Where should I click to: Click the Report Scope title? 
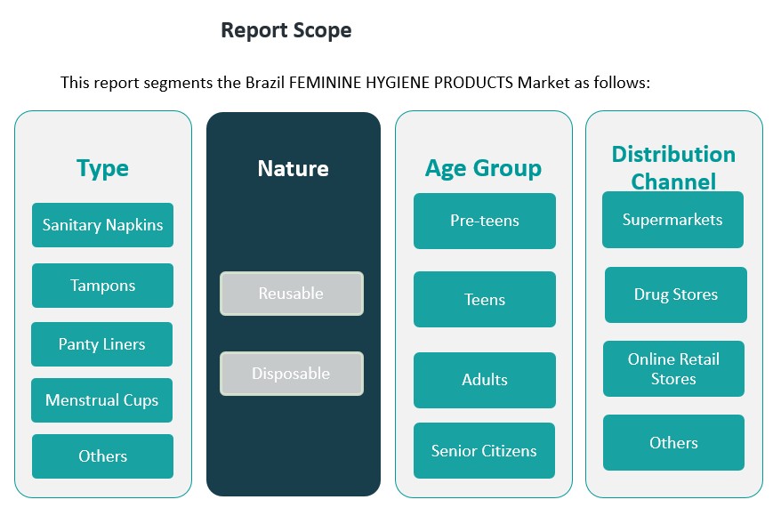286,30
